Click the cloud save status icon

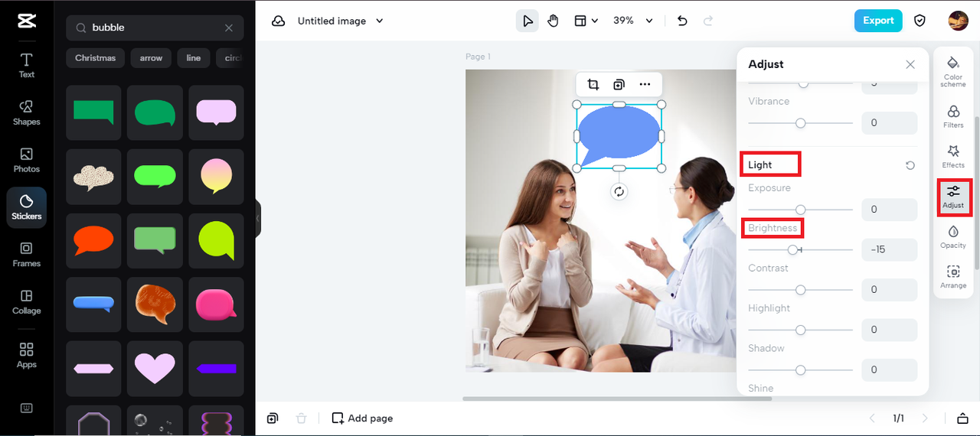coord(279,21)
